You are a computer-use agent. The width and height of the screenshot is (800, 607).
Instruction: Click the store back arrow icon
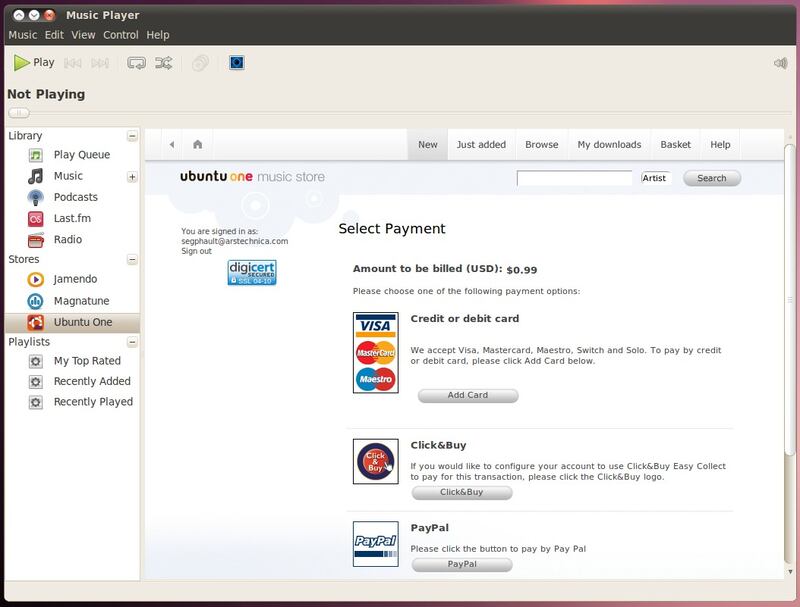[172, 144]
